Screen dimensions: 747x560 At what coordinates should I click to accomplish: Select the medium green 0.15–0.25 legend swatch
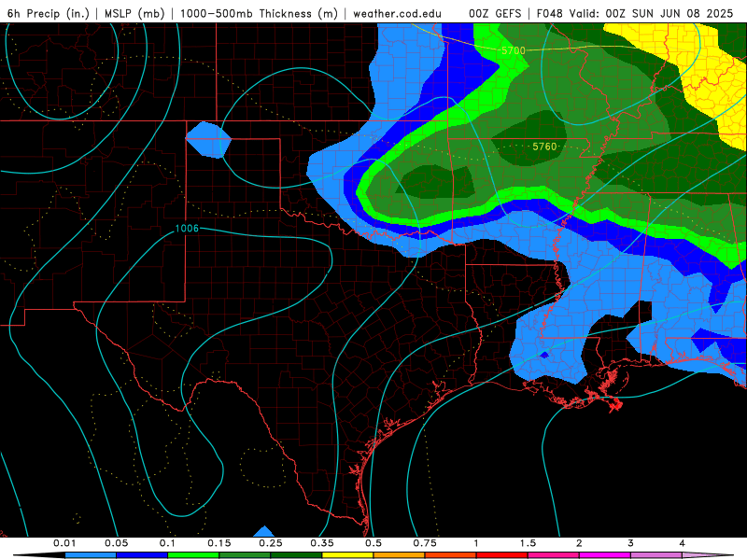[x=245, y=555]
